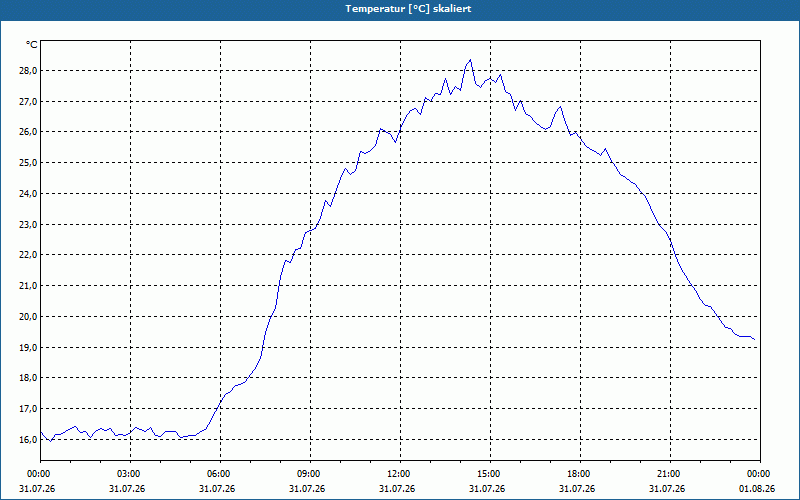The width and height of the screenshot is (800, 500).
Task: Click the title bar 'Temperatur [°C] skaliert'
Action: pyautogui.click(x=400, y=9)
